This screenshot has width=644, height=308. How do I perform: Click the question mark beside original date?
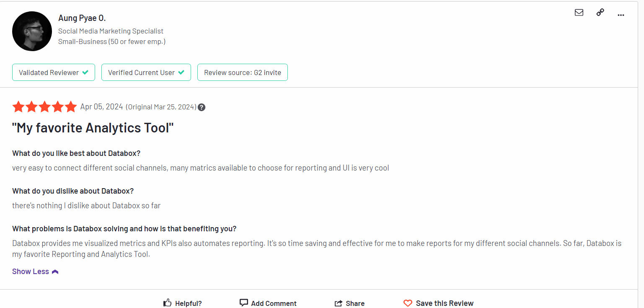tap(202, 107)
